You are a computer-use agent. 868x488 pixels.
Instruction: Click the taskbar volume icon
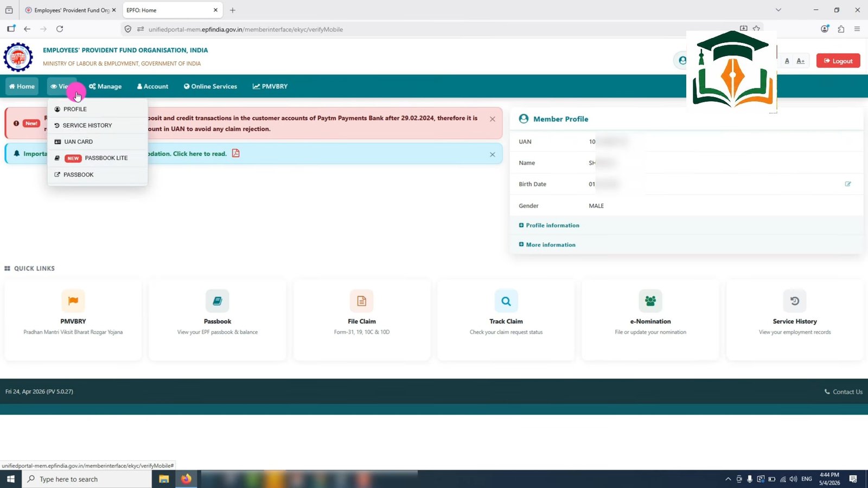click(x=794, y=479)
